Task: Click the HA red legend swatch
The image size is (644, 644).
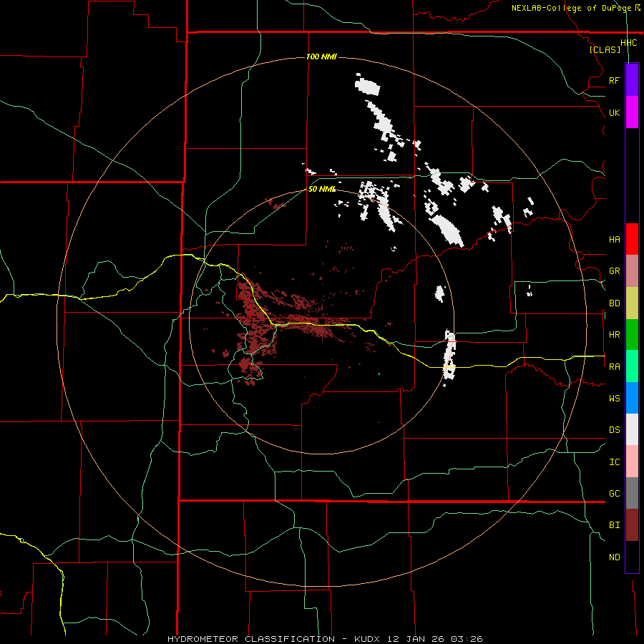Action: pyautogui.click(x=632, y=239)
